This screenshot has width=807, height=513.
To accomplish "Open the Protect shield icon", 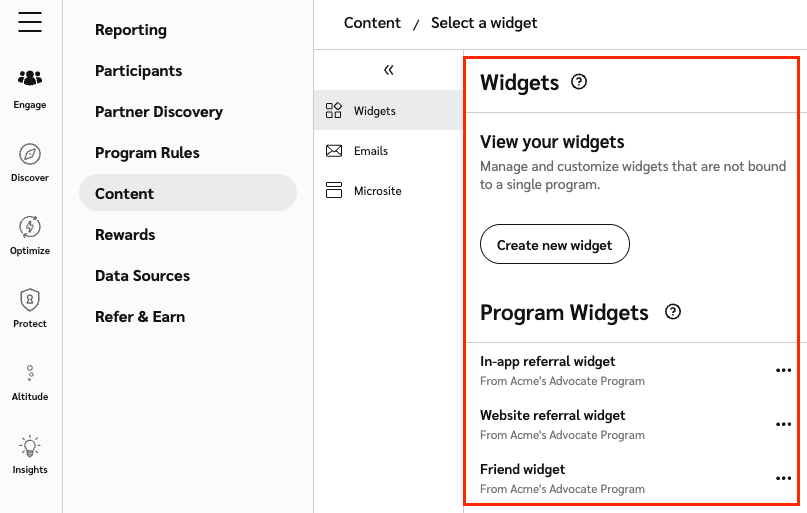I will pyautogui.click(x=30, y=299).
